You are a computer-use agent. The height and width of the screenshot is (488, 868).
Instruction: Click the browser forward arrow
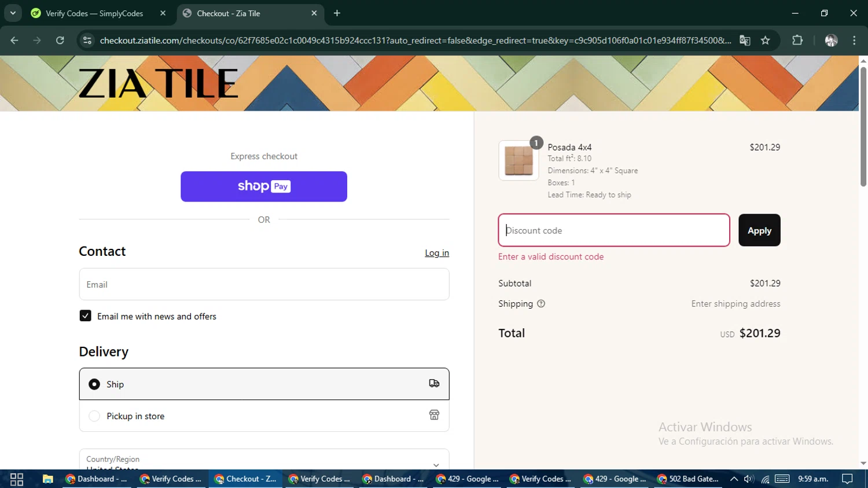click(x=37, y=41)
